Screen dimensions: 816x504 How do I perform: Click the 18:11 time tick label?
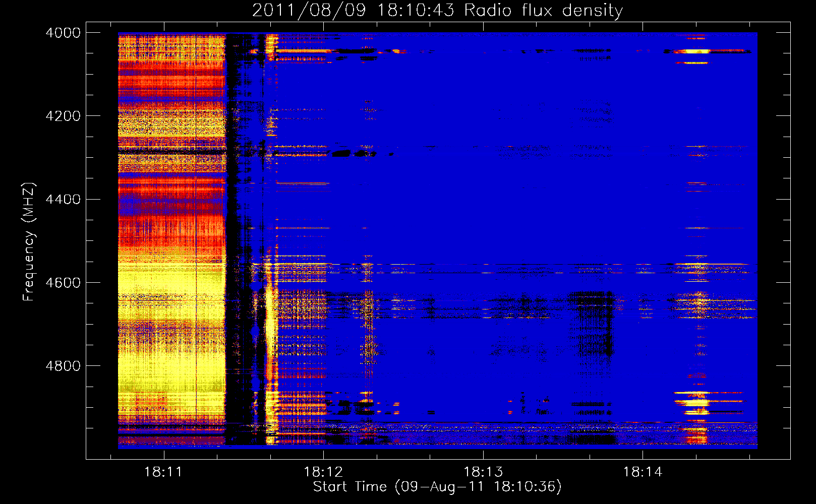pyautogui.click(x=163, y=472)
